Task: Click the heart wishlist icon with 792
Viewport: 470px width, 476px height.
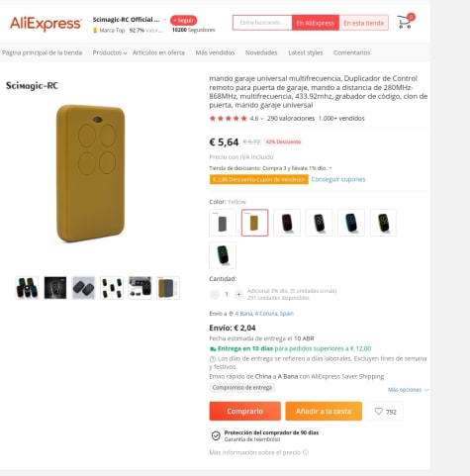Action: point(379,411)
